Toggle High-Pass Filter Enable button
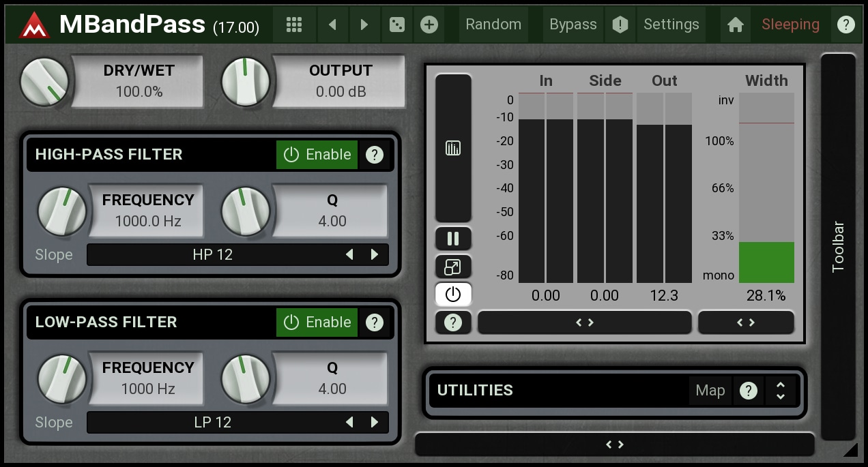The width and height of the screenshot is (868, 467). pyautogui.click(x=317, y=155)
